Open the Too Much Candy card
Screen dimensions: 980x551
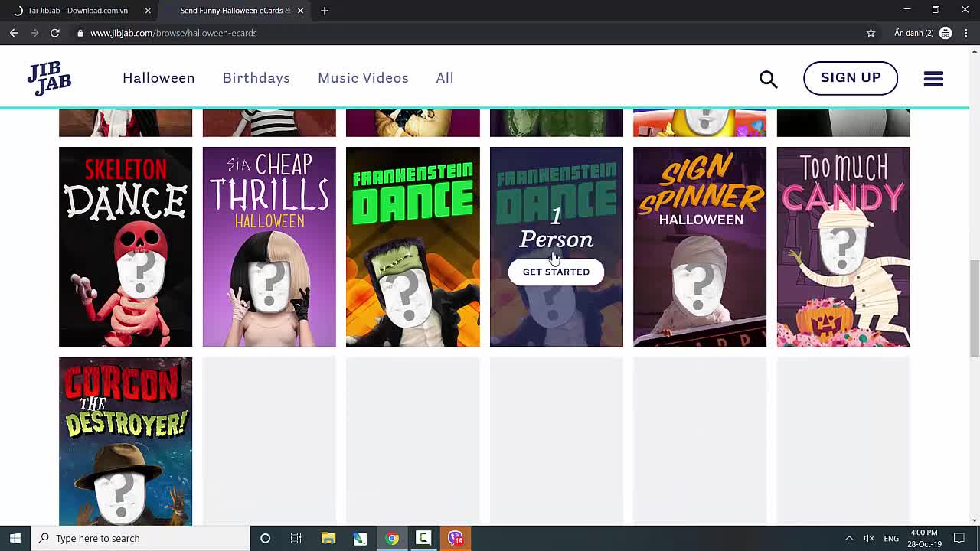[843, 246]
